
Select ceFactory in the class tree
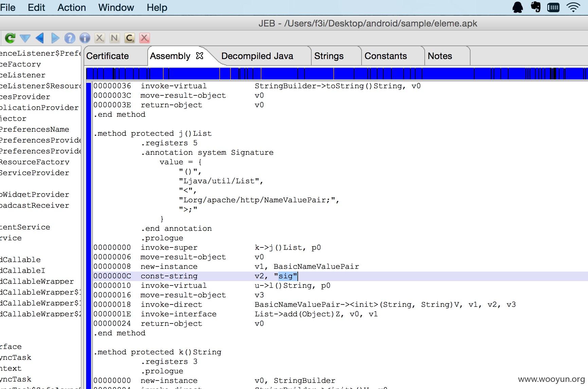[20, 64]
